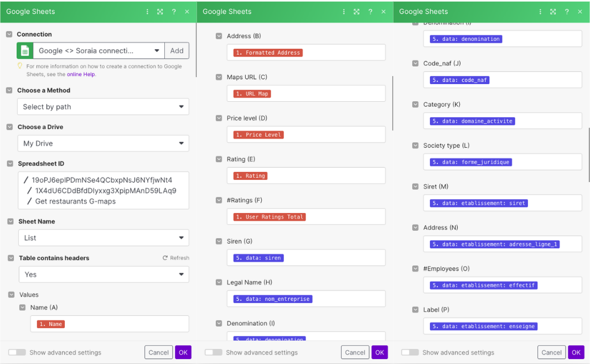Collapse the Values section toggle
Screen dimensions: 590x364
11,295
